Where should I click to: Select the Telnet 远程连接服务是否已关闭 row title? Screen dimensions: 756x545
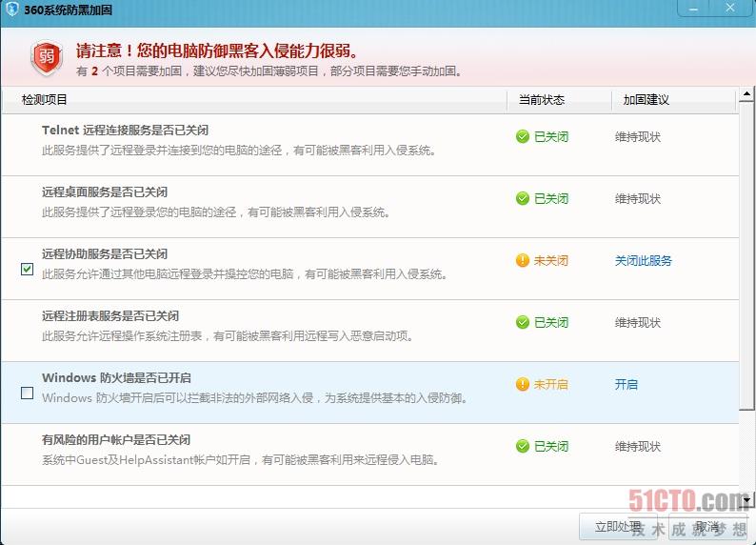pyautogui.click(x=126, y=131)
